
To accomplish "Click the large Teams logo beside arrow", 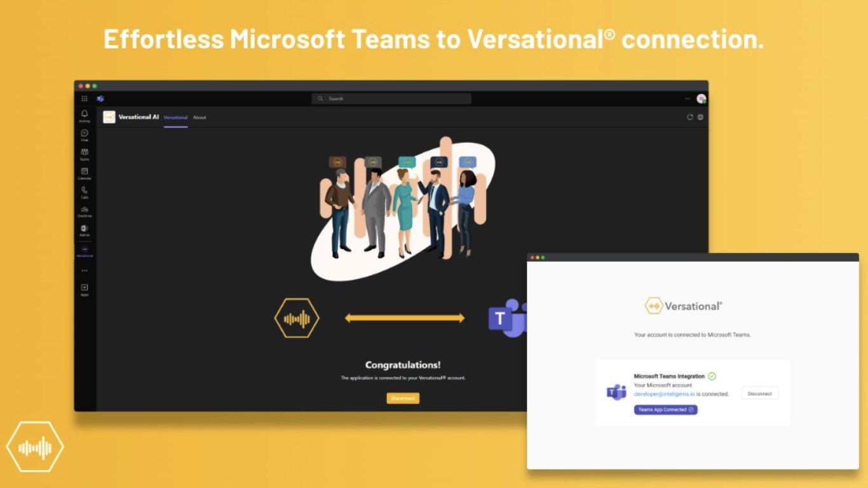I will click(507, 318).
